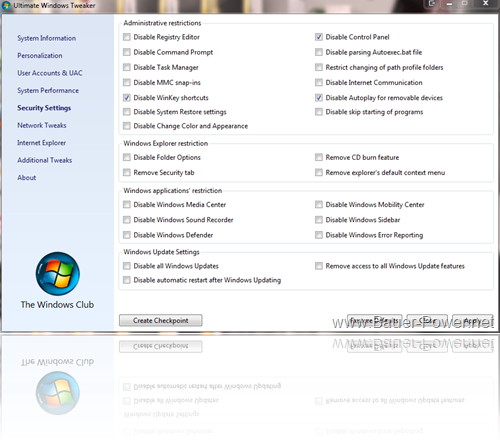Image resolution: width=500 pixels, height=444 pixels.
Task: Tick Disable Folder Options checkbox
Action: point(127,157)
